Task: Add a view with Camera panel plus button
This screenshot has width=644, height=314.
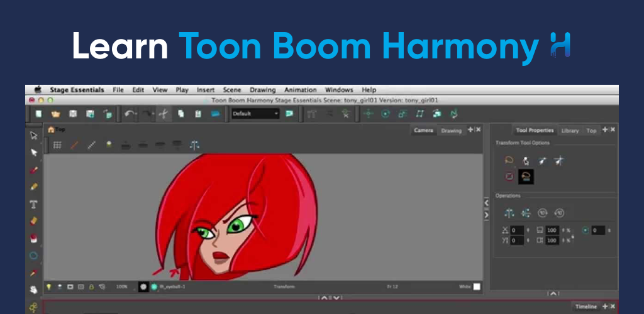Action: tap(470, 129)
